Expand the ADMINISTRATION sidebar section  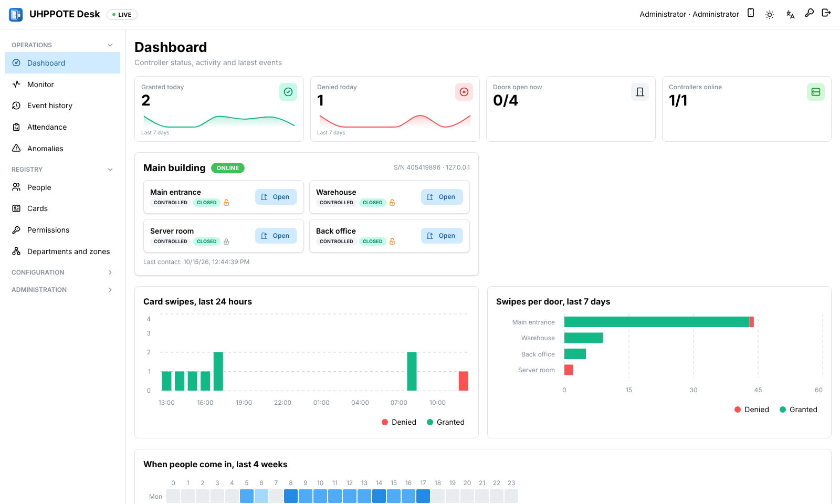pyautogui.click(x=62, y=290)
